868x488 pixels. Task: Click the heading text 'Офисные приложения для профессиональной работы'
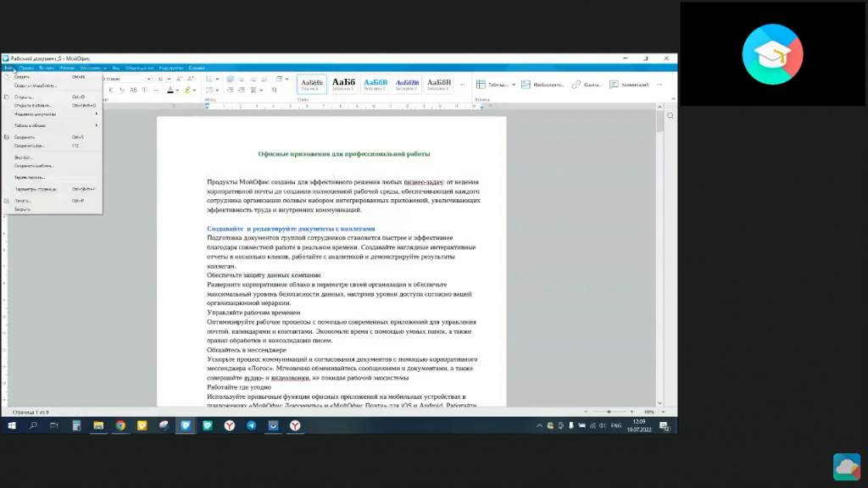pyautogui.click(x=344, y=154)
